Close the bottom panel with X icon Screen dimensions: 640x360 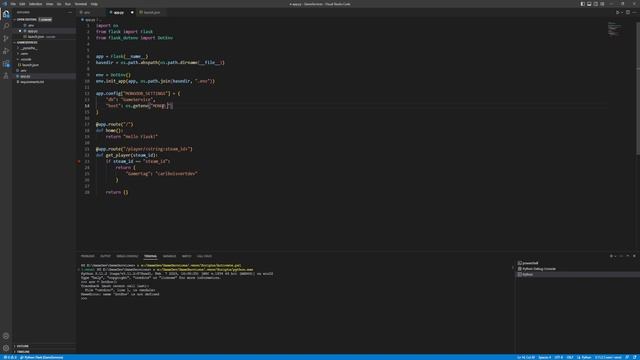[634, 256]
